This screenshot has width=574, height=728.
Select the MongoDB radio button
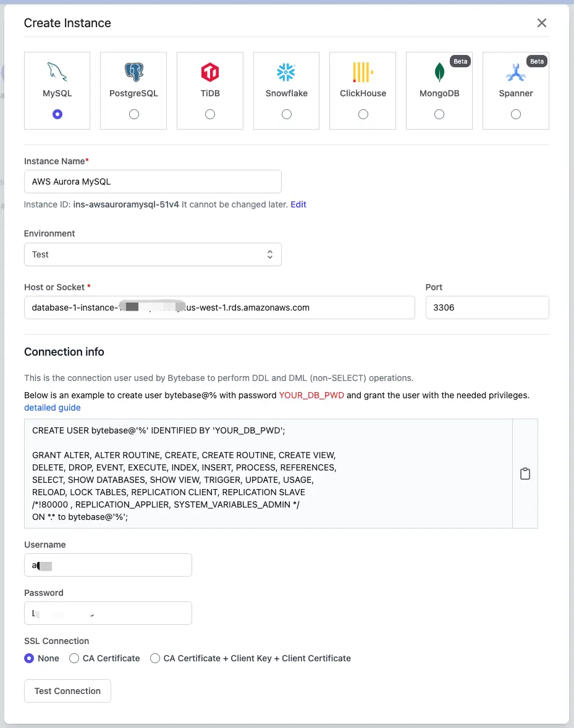pos(439,114)
